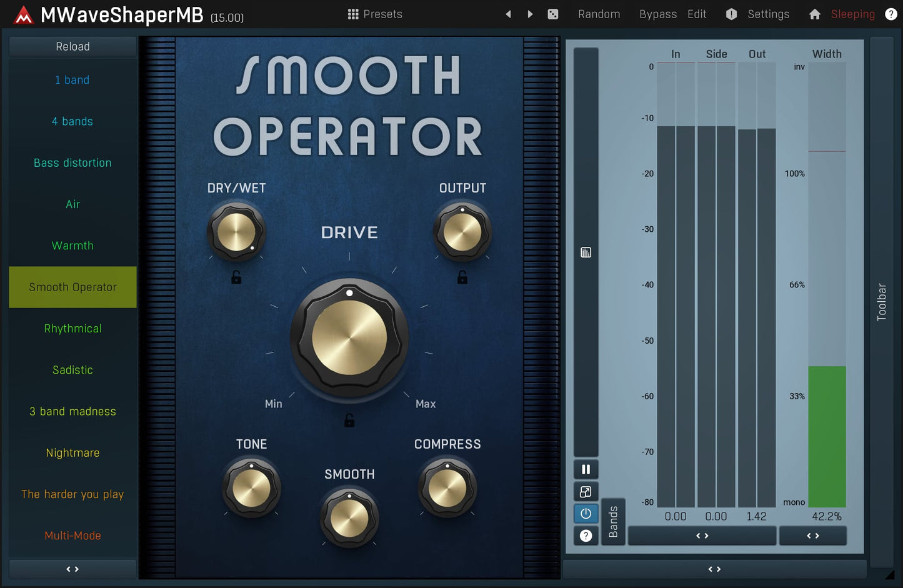
Task: Go to the previous preset arrow
Action: click(x=509, y=14)
